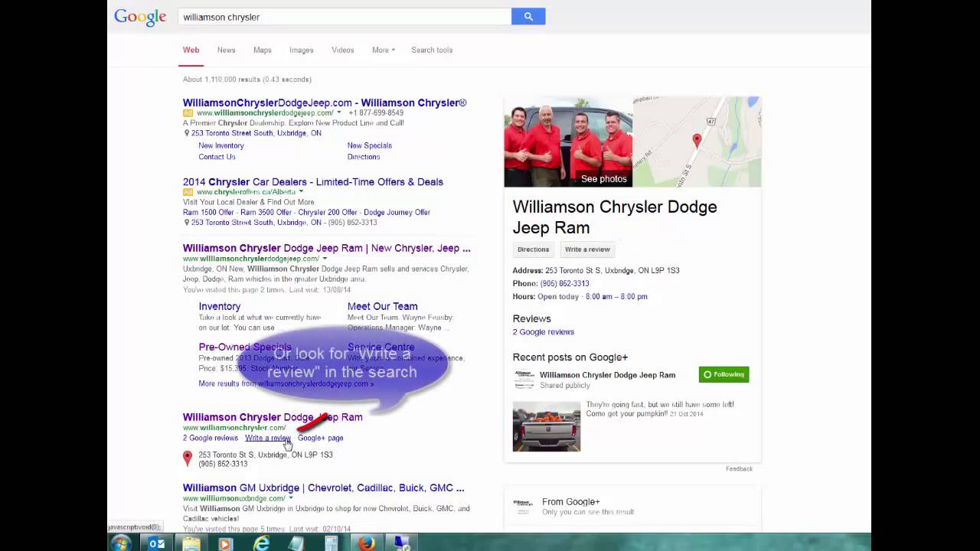Click the Write a review button in knowledge panel

pos(587,249)
